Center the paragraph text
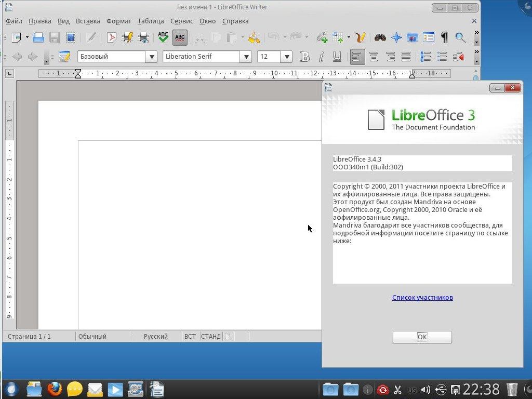Screen dimensions: 532x399 [374, 57]
